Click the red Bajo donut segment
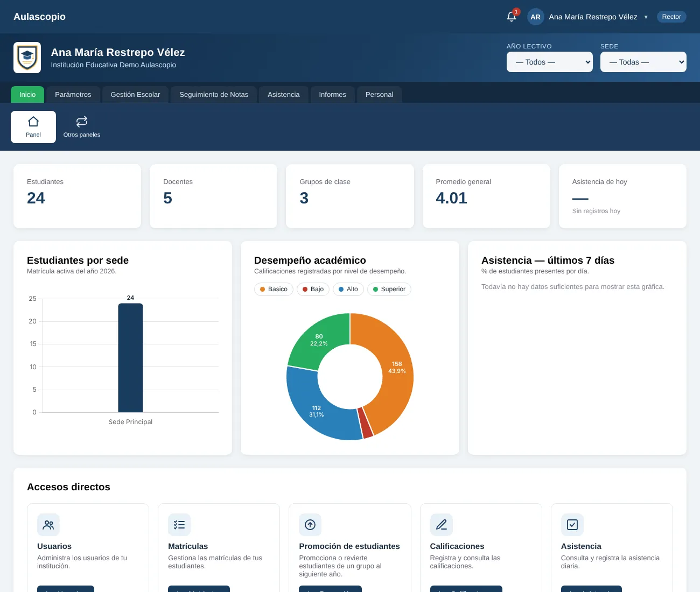700x592 pixels. coord(366,423)
